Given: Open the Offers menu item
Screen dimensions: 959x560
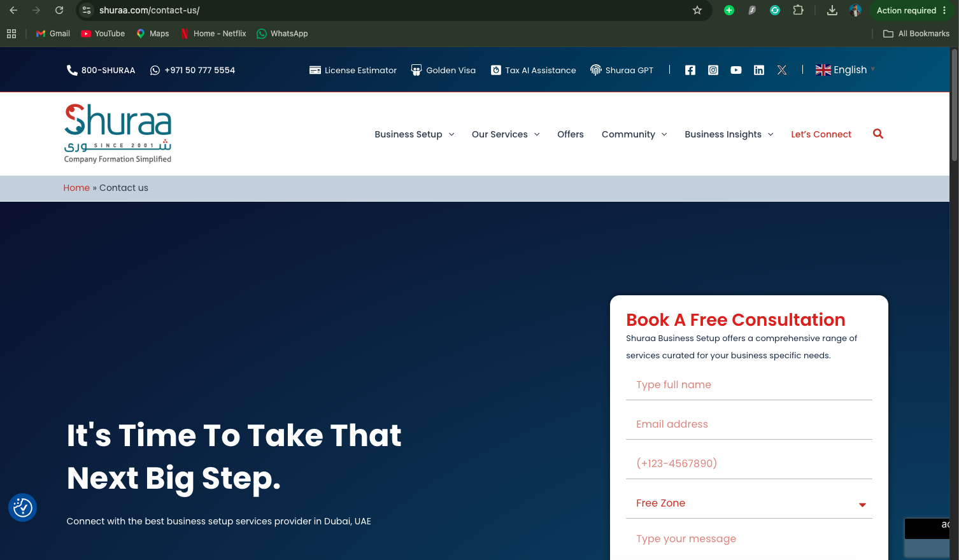Looking at the screenshot, I should tap(571, 134).
